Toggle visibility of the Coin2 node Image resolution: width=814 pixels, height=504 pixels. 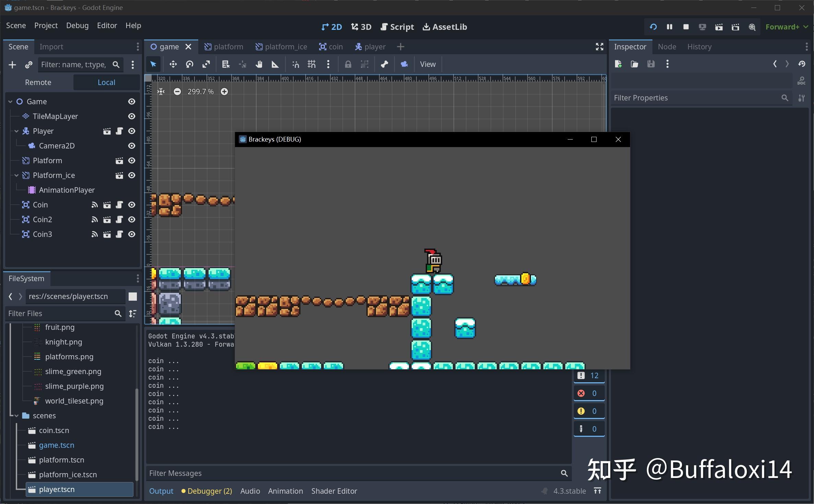pos(132,219)
